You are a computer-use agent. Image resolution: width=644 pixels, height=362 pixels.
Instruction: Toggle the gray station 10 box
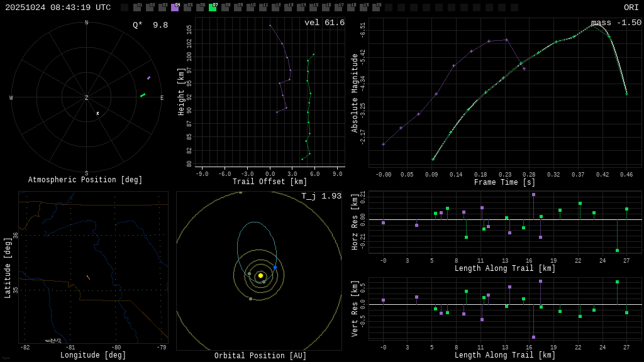tap(250, 8)
